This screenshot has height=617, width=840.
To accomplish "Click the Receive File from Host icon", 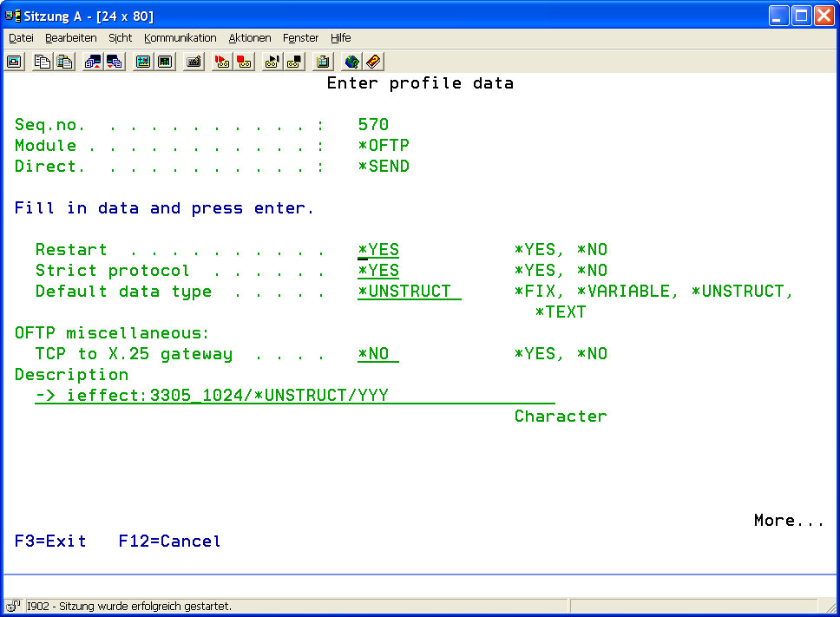I will click(x=114, y=62).
